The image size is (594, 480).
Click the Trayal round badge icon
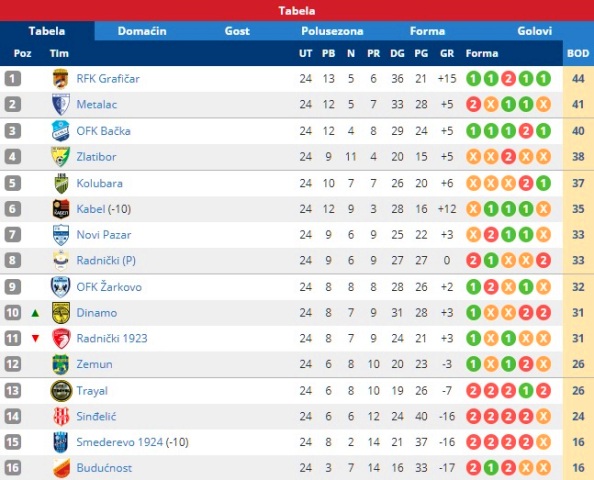[61, 391]
